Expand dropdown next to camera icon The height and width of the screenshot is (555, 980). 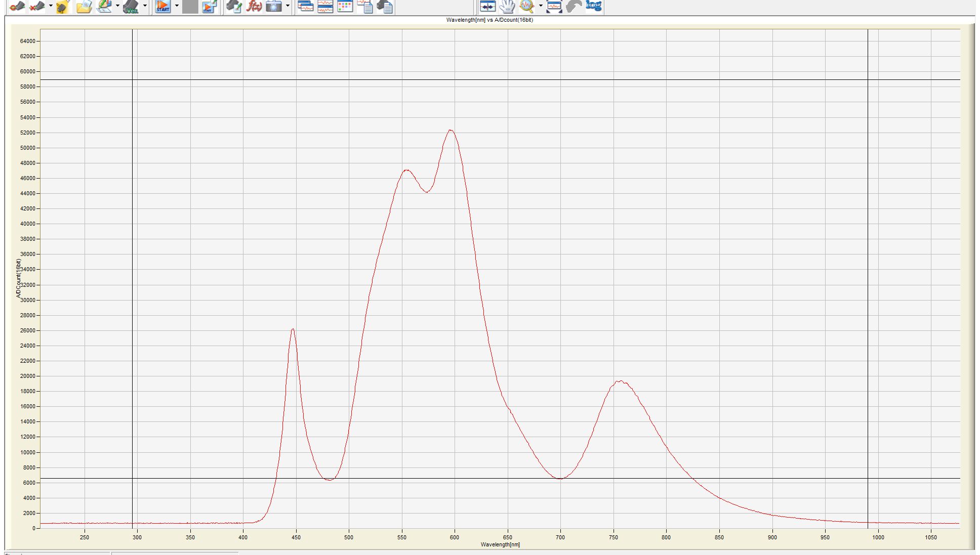(288, 6)
